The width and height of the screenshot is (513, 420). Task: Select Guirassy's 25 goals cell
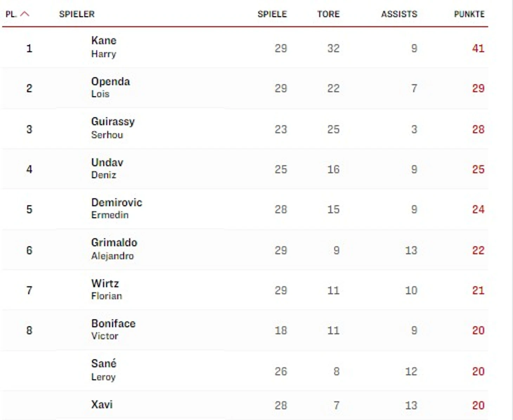click(x=333, y=129)
